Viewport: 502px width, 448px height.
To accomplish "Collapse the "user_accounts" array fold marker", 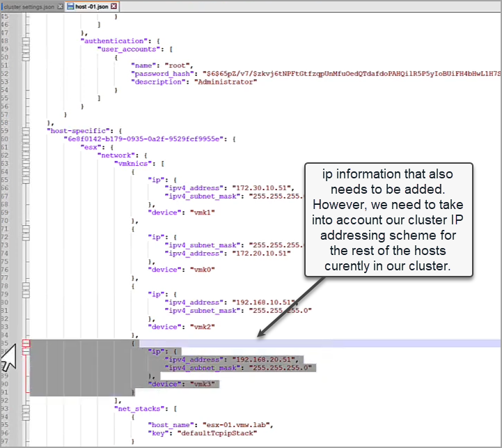I will pyautogui.click(x=26, y=49).
